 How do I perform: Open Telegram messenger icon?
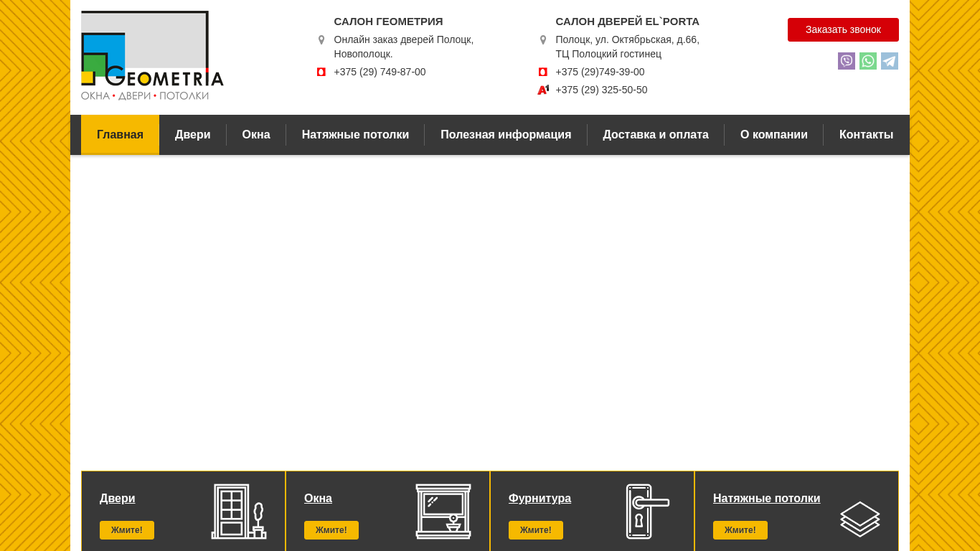890,61
